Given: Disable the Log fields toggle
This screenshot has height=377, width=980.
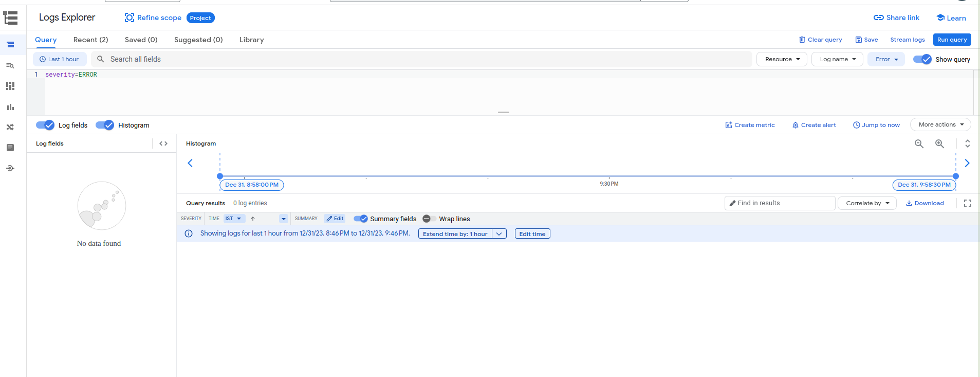Looking at the screenshot, I should [45, 125].
